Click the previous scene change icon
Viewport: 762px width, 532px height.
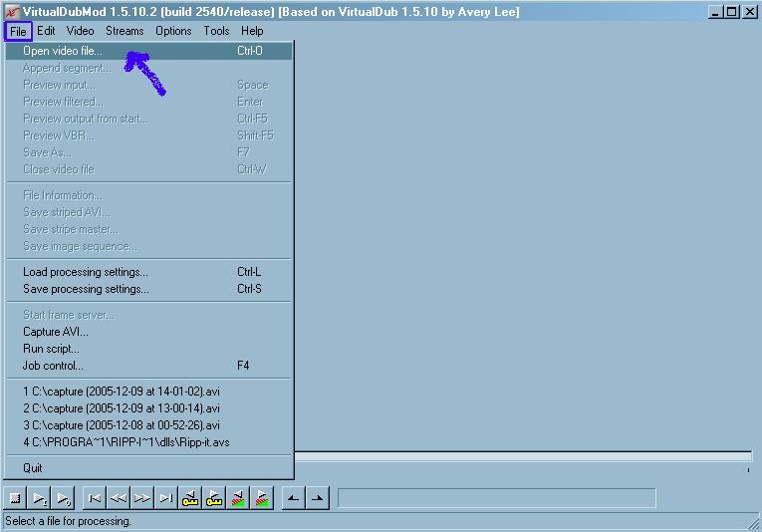[238, 498]
